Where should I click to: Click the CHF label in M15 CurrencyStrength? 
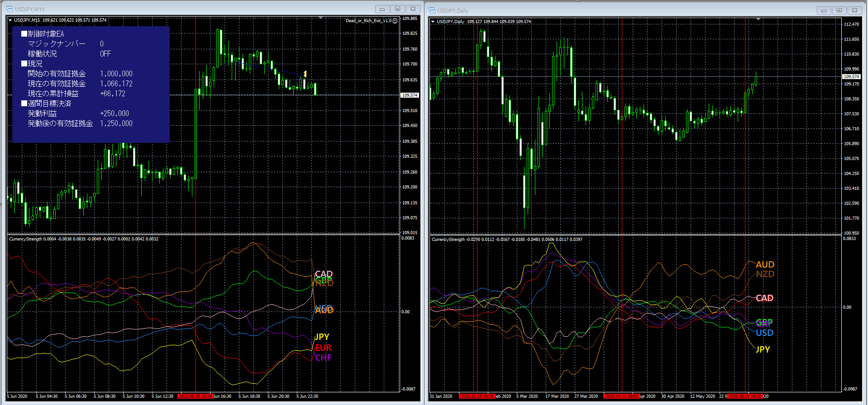click(324, 358)
